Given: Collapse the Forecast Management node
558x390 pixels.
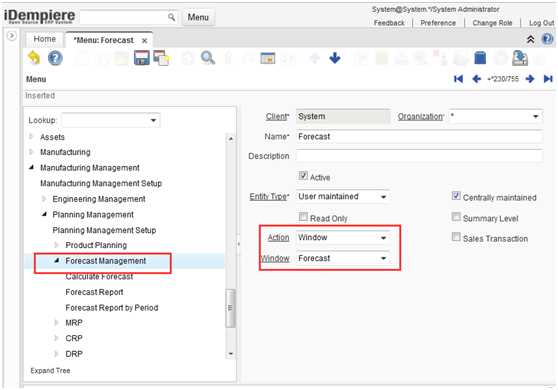Looking at the screenshot, I should click(x=57, y=261).
